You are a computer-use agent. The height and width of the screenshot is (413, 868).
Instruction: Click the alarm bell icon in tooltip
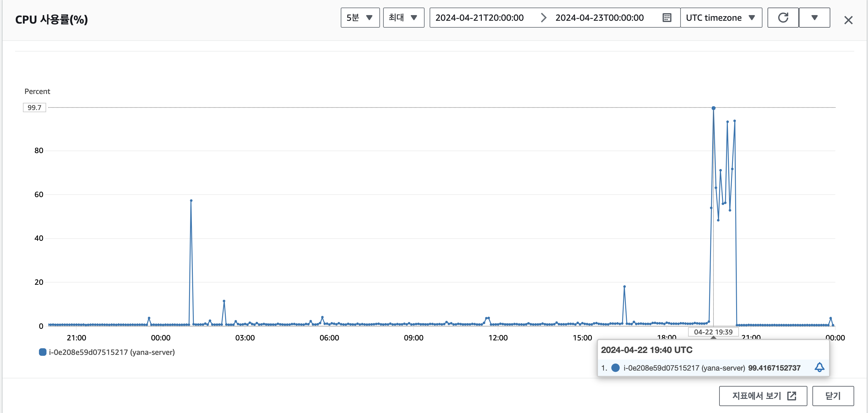(x=819, y=367)
